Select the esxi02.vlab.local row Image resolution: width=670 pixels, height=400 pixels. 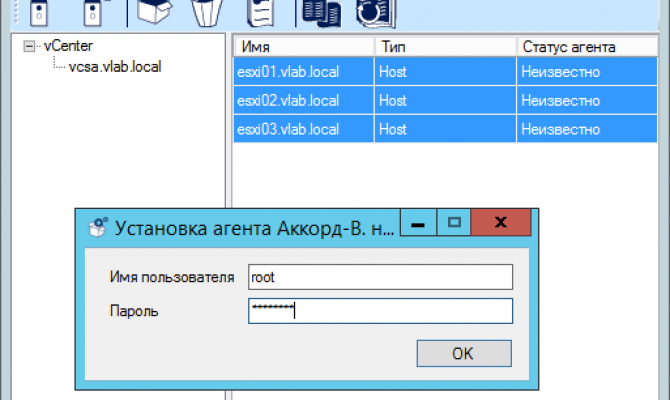tap(445, 100)
